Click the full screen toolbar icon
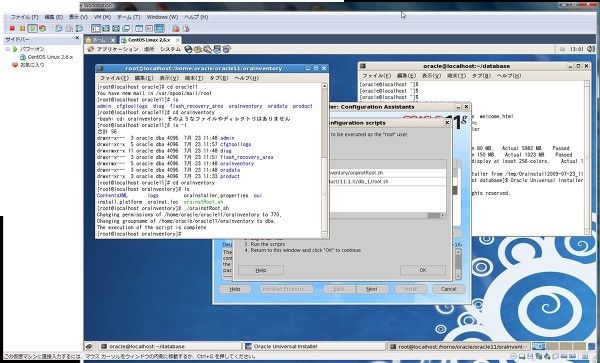600x363 pixels. click(116, 28)
